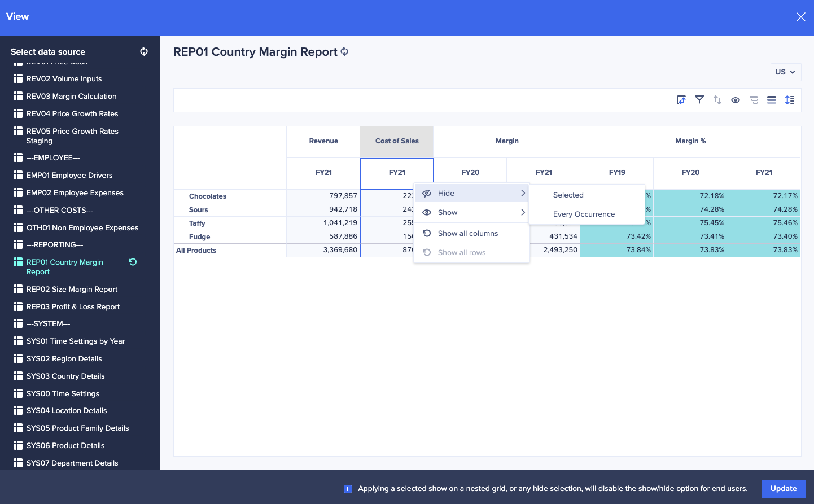Select SYS01 Time Settings by Year
This screenshot has width=814, height=504.
pyautogui.click(x=76, y=341)
